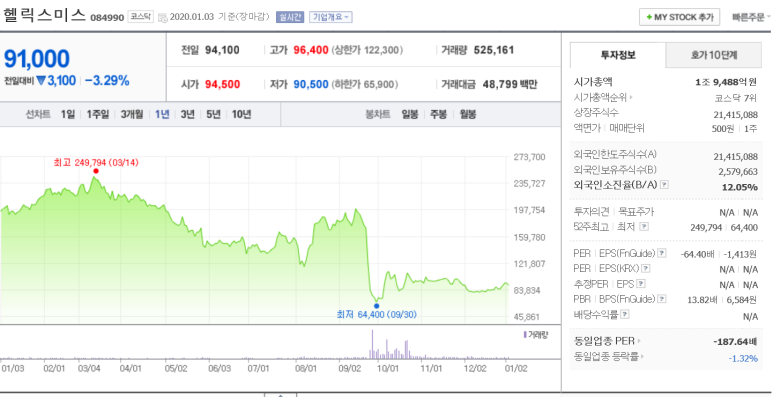The width and height of the screenshot is (773, 397).
Task: Expand 시가총액순위 arrow link
Action: (603, 98)
